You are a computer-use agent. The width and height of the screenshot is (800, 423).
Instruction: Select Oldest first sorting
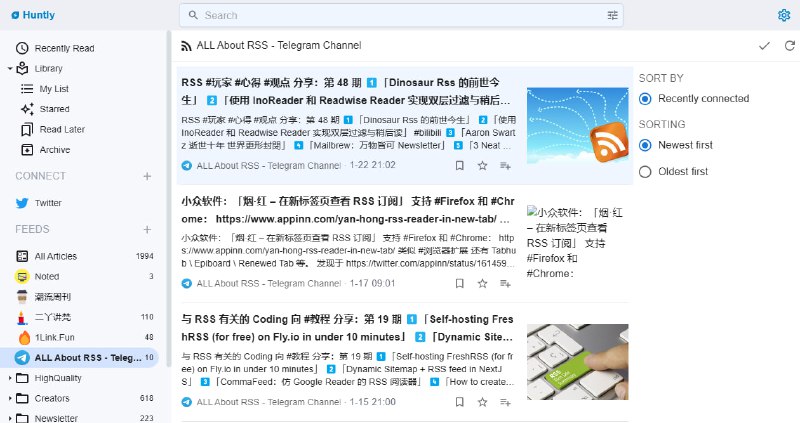[x=645, y=171]
